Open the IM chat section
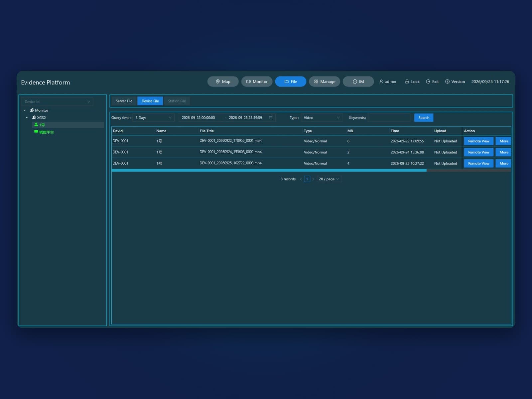The height and width of the screenshot is (399, 532). coord(358,81)
